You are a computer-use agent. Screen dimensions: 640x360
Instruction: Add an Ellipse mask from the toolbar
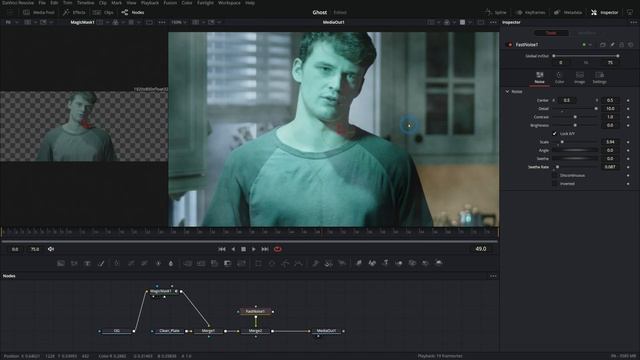tap(272, 263)
